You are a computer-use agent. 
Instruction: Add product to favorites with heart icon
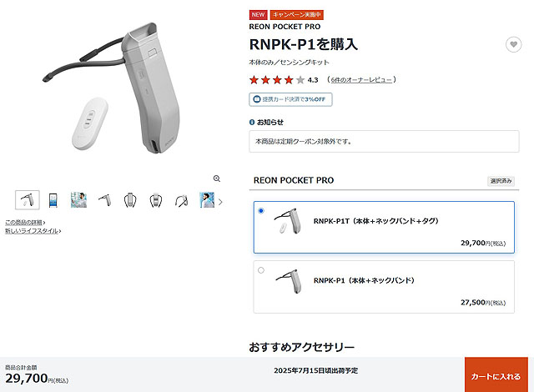[513, 44]
